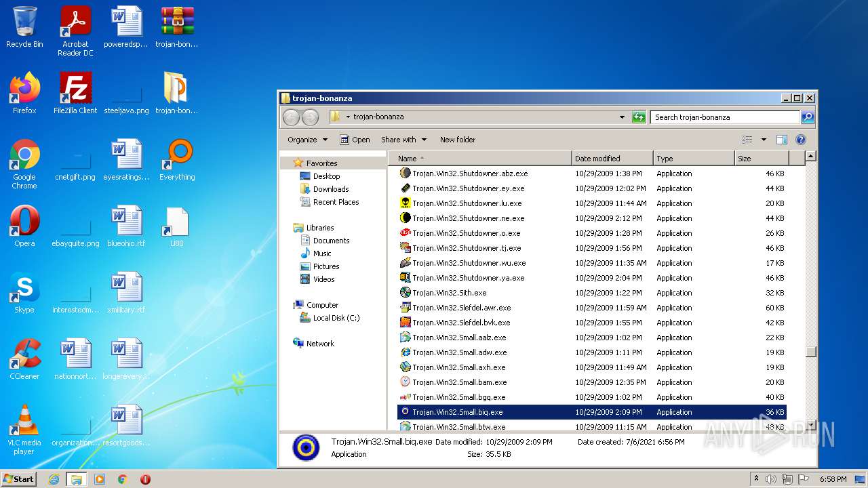Click New folder toolbar button
Screen dimensions: 868x488
click(458, 140)
